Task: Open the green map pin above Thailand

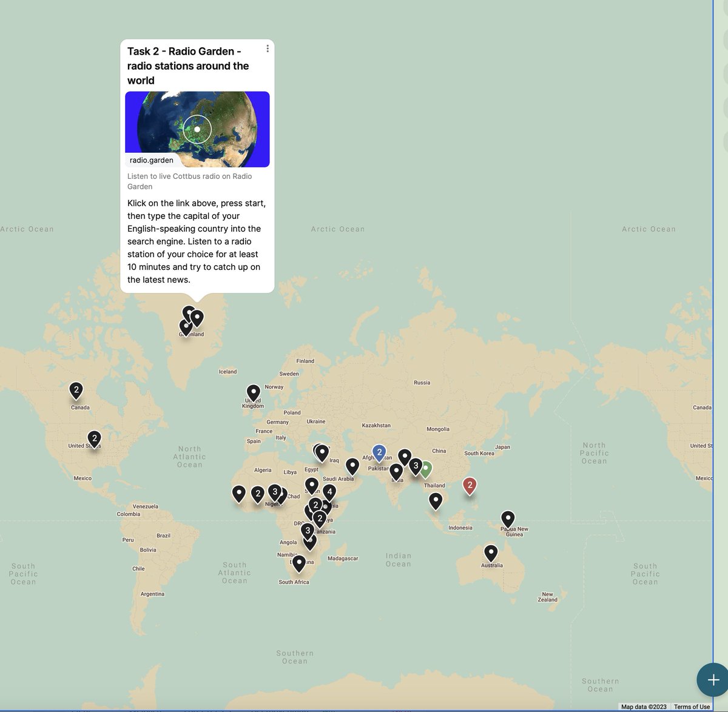Action: pyautogui.click(x=426, y=470)
